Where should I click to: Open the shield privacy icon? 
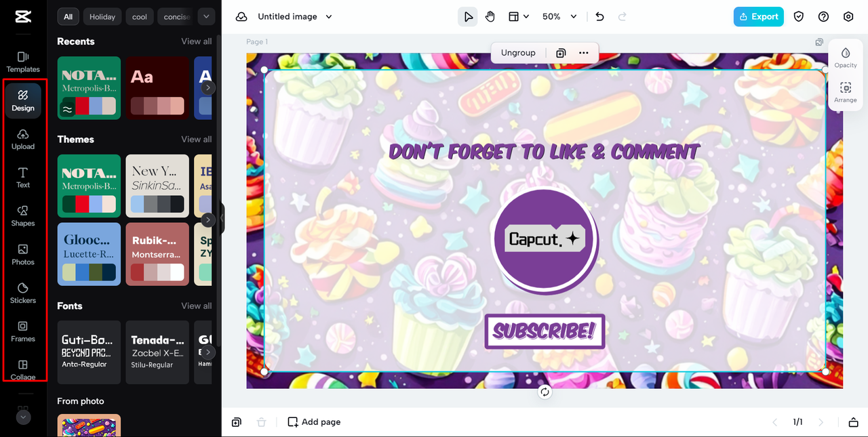click(x=799, y=17)
